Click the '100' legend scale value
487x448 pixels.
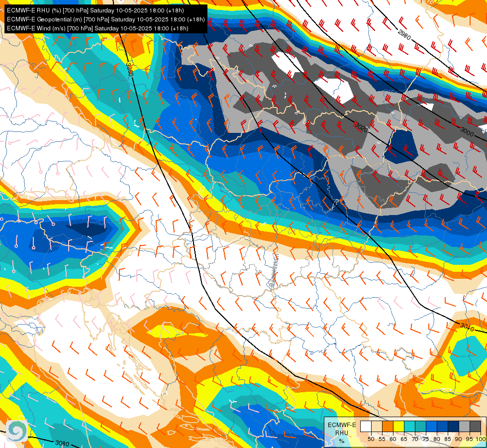coord(481,439)
